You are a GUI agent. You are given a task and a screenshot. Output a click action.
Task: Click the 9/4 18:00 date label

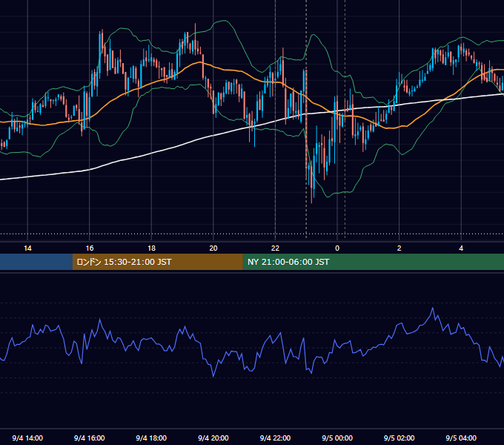tap(151, 438)
